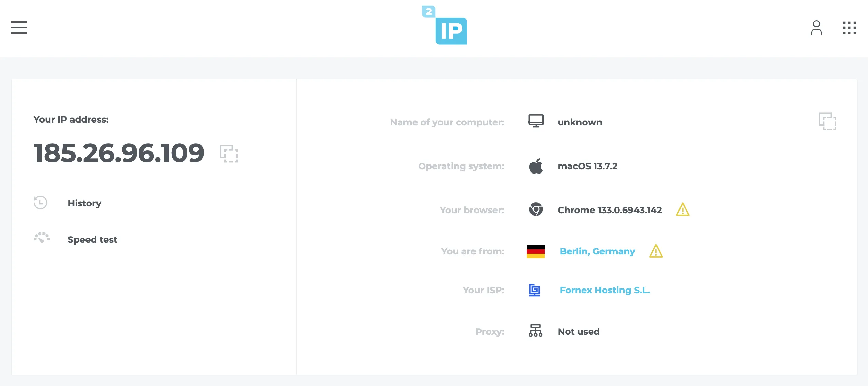Viewport: 868px width, 386px height.
Task: Open the hamburger menu
Action: coord(19,27)
